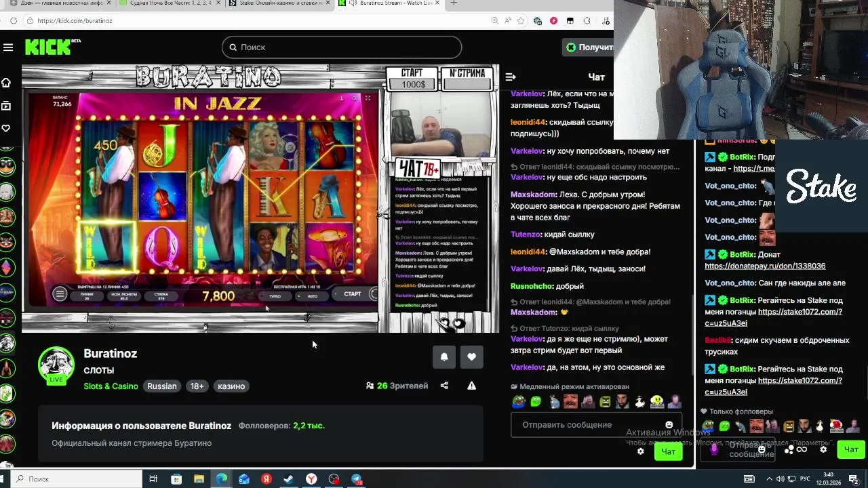Toggle ТУРБО mode in slot game
Viewport: 868px width, 488px height.
pyautogui.click(x=275, y=296)
